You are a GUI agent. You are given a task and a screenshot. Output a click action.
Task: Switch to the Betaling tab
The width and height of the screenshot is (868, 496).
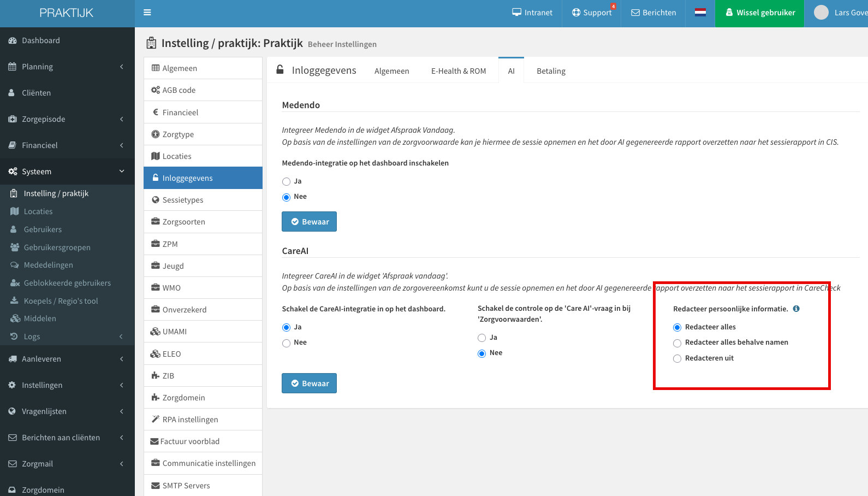click(x=551, y=71)
